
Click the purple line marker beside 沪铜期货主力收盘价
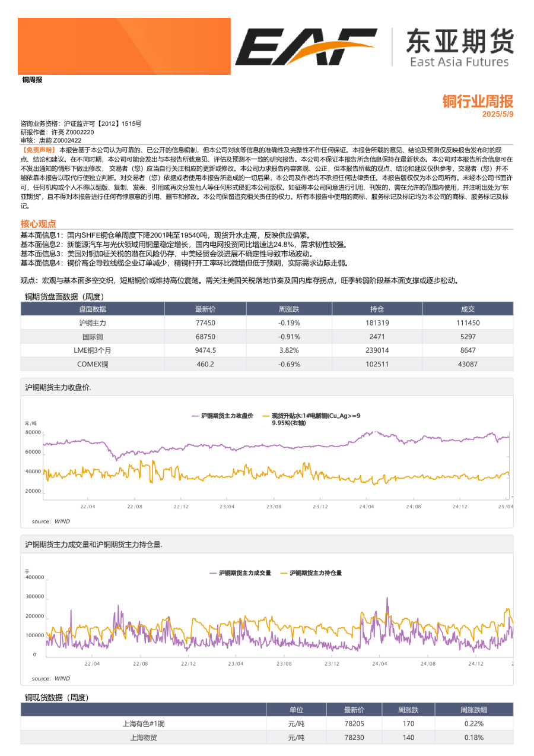coord(194,416)
